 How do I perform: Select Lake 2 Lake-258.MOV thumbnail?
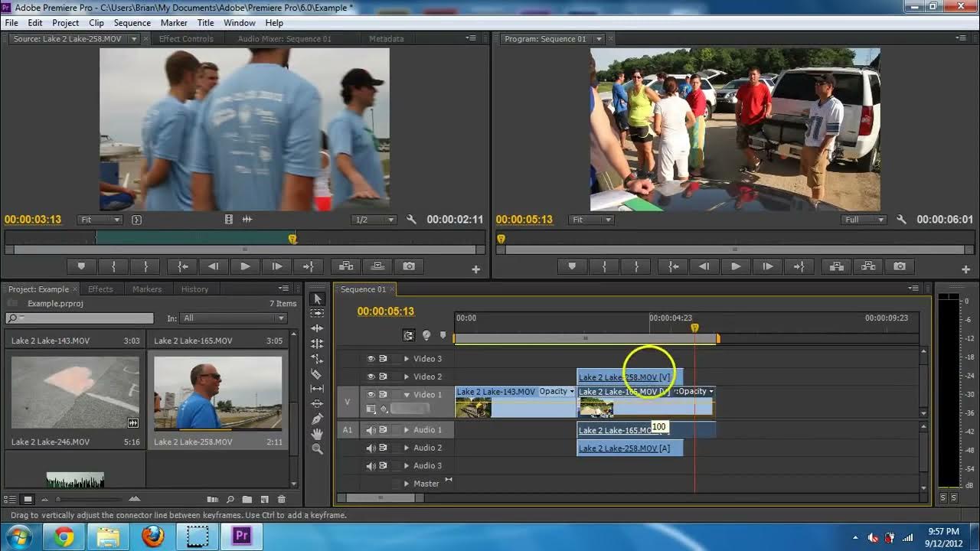217,393
